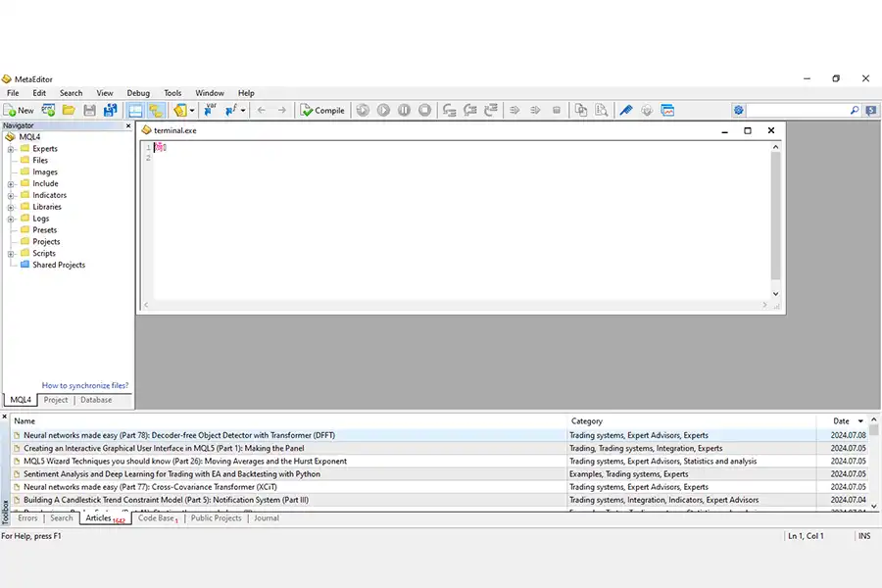Image resolution: width=882 pixels, height=588 pixels.
Task: Click the find in files magnifier-document icon
Action: point(602,111)
